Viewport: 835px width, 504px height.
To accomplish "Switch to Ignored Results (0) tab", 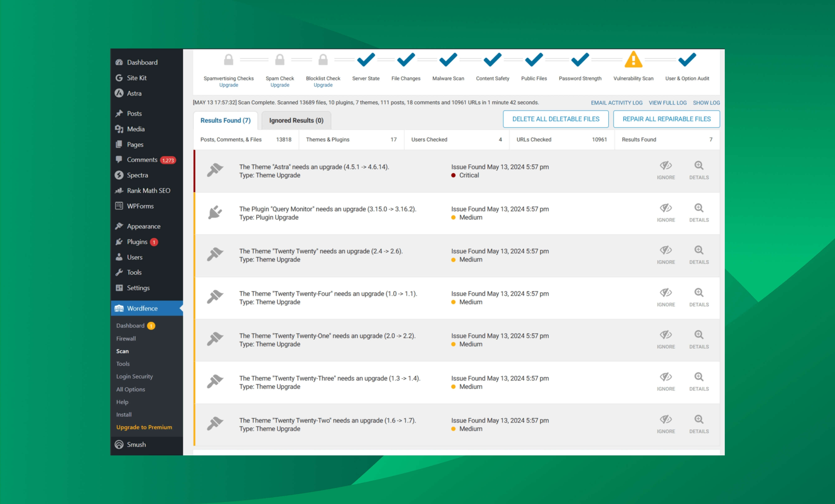I will [x=296, y=121].
